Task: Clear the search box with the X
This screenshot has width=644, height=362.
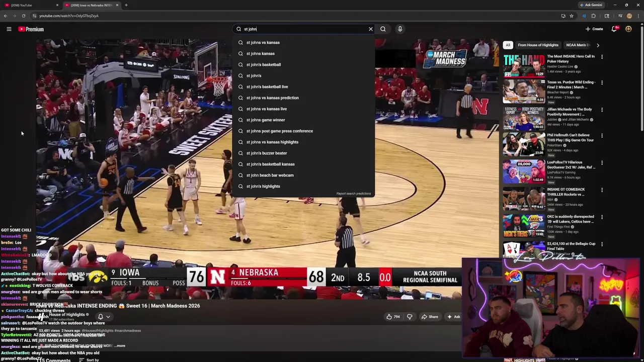Action: 371,29
